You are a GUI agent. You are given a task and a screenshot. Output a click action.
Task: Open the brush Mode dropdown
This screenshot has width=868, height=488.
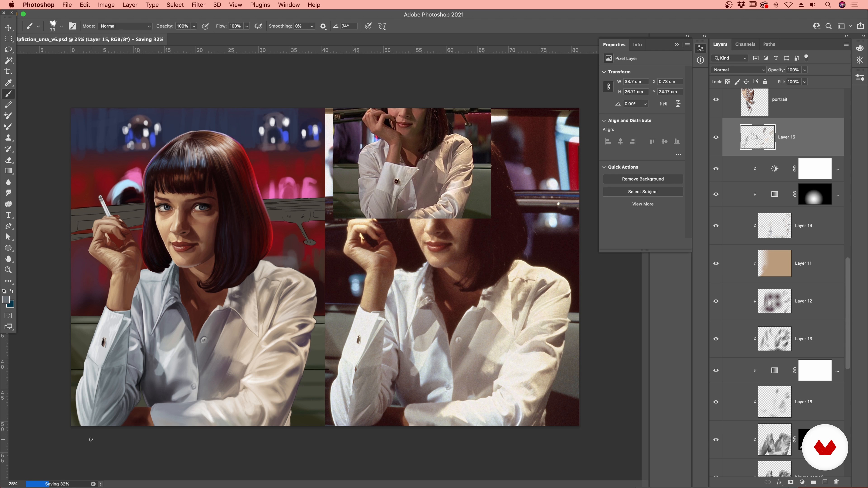coord(125,26)
